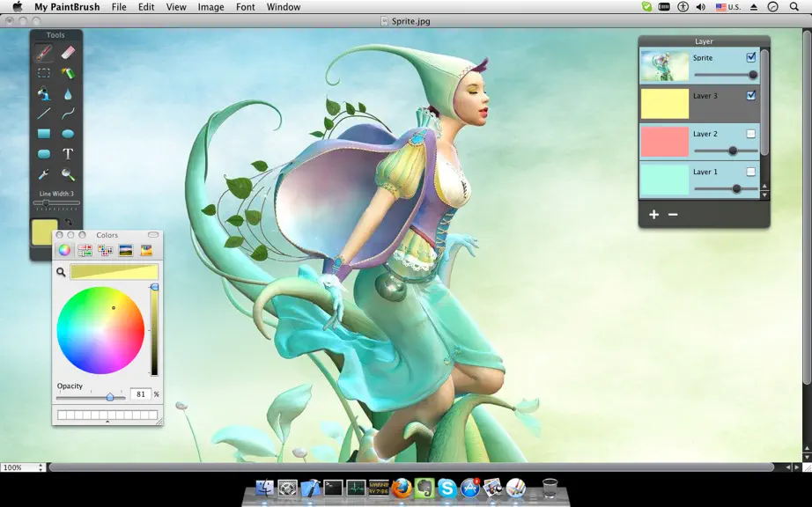Open the My PaintBrush application menu
Screen dimensions: 812x507
point(67,7)
